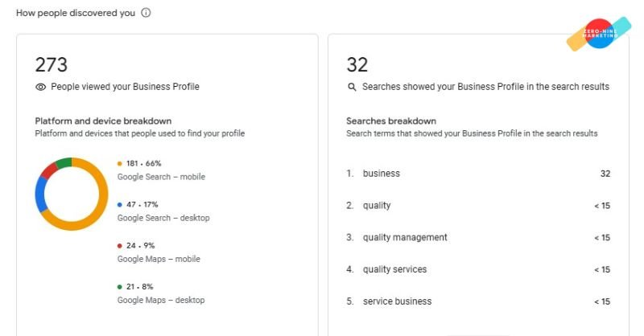Click the Zero-Nine Marketing logo
This screenshot has height=336, width=644.
[598, 34]
